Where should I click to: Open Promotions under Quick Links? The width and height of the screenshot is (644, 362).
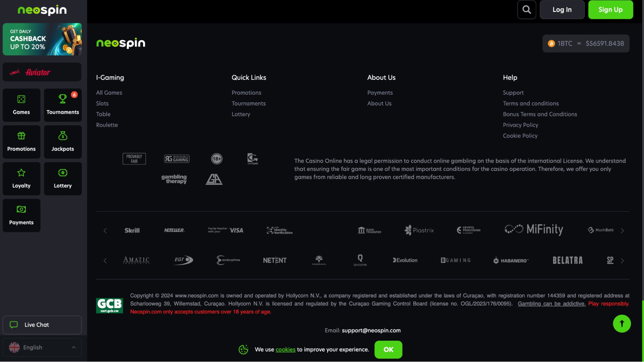tap(246, 93)
